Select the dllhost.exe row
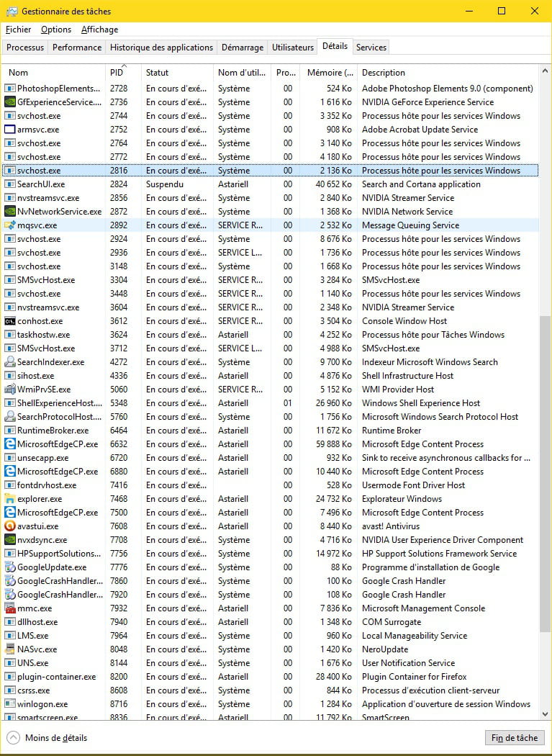 (x=270, y=622)
